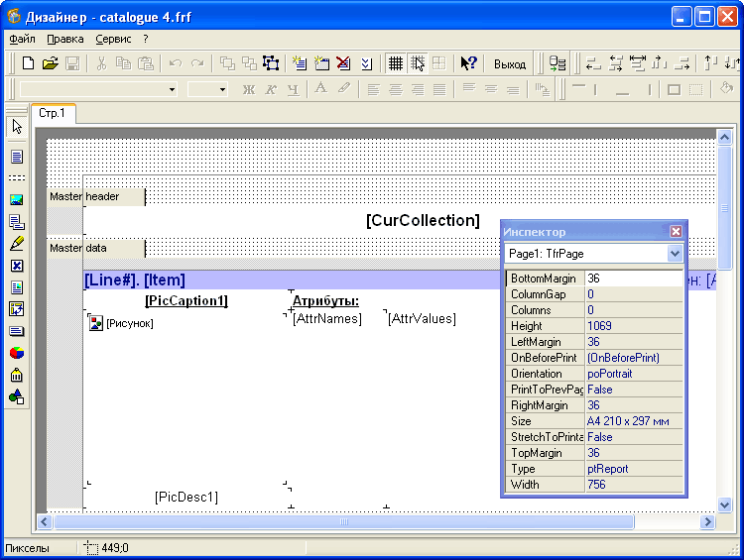Close the Инспектор panel
Screen dimensions: 744x560
pyautogui.click(x=677, y=231)
